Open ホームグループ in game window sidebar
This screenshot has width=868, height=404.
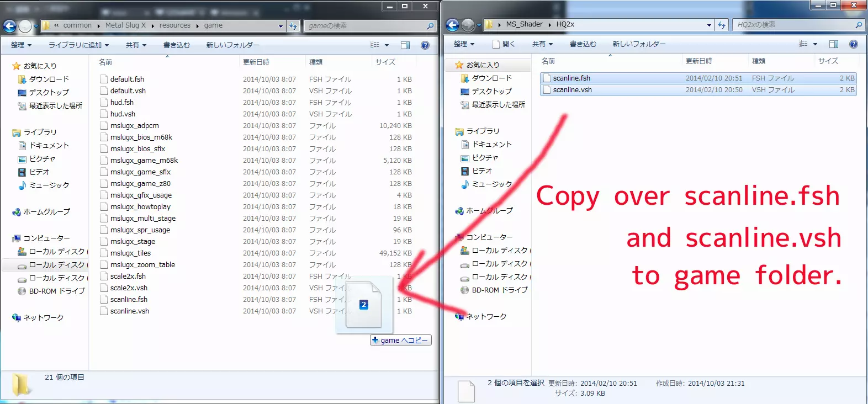pyautogui.click(x=46, y=212)
